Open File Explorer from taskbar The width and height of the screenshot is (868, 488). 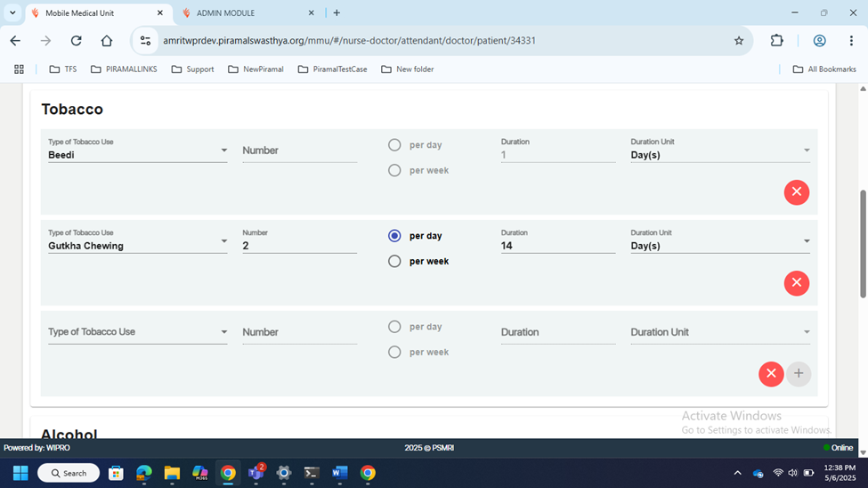(x=172, y=473)
